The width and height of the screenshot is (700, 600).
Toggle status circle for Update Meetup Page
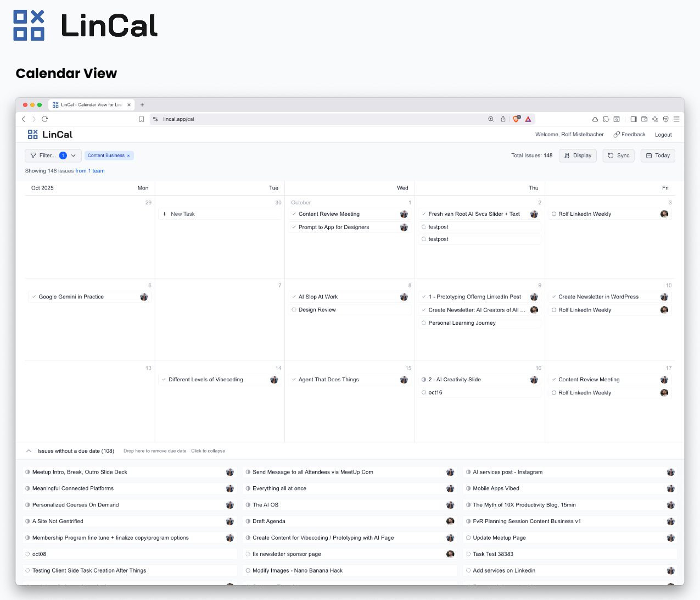[x=468, y=538]
